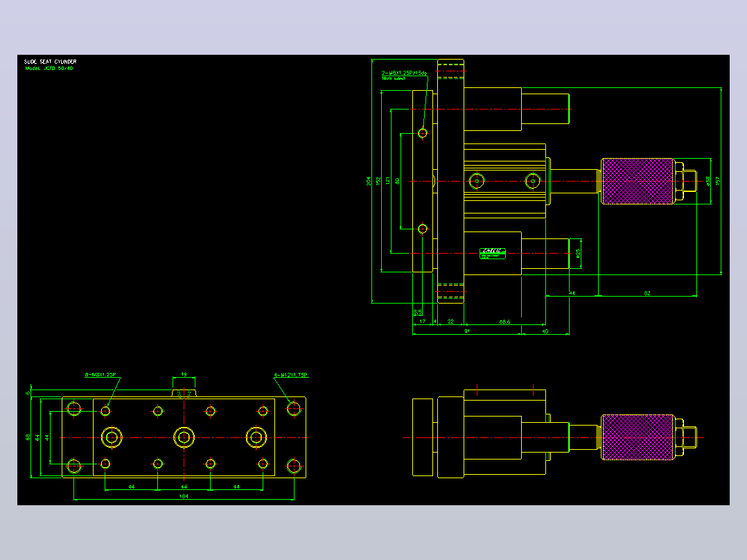The height and width of the screenshot is (560, 747).
Task: Click the '40' stroke dimension
Action: [545, 331]
